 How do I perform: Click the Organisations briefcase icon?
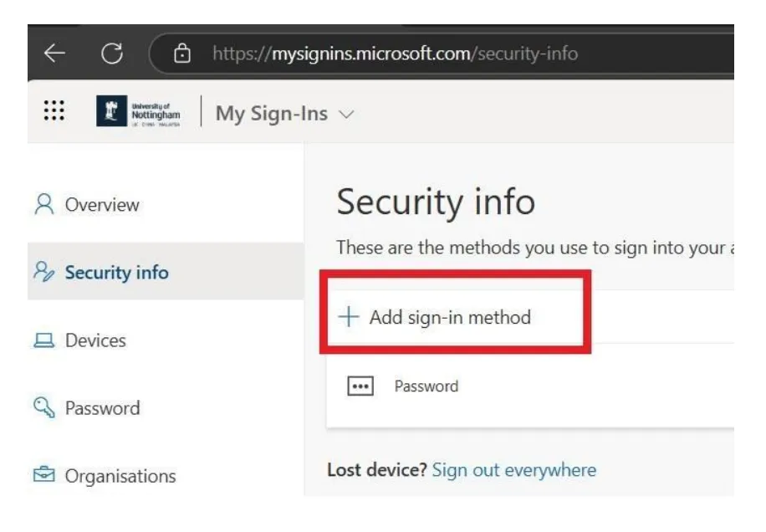coord(44,475)
